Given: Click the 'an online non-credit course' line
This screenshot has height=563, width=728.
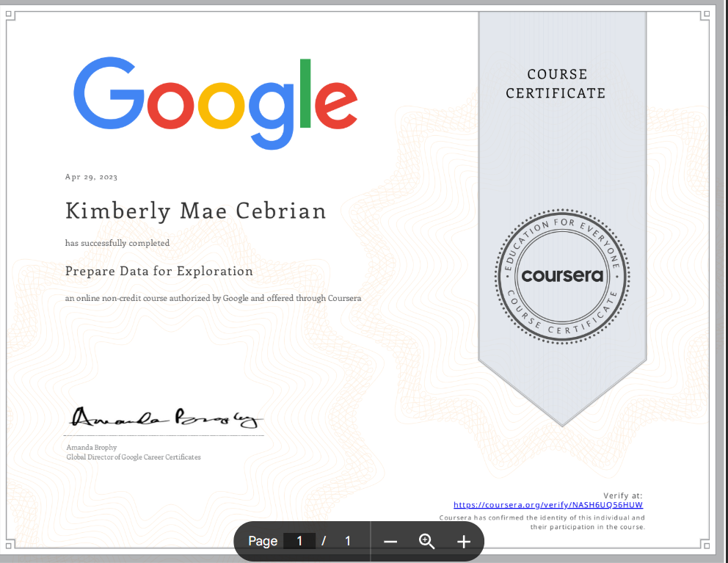Looking at the screenshot, I should click(213, 298).
